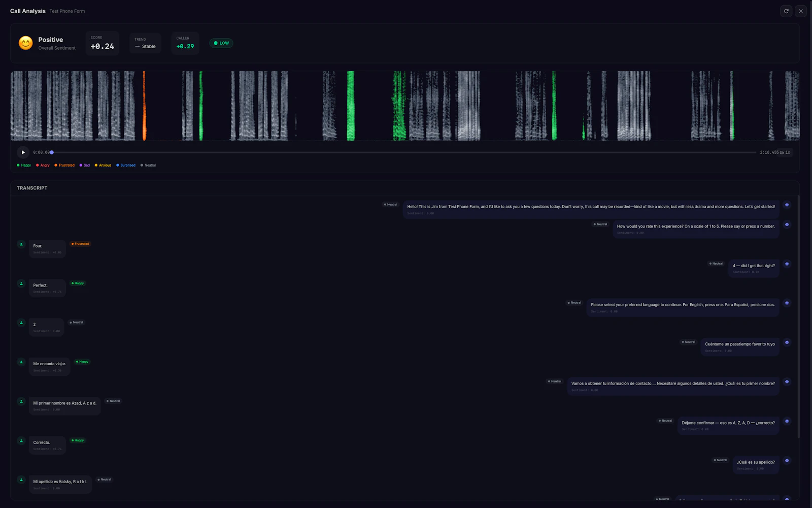The image size is (812, 508).
Task: Select the 'Correcto.' message bubble
Action: [47, 445]
